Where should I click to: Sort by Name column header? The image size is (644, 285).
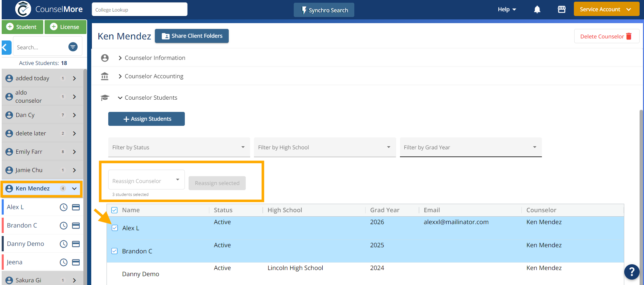(131, 210)
